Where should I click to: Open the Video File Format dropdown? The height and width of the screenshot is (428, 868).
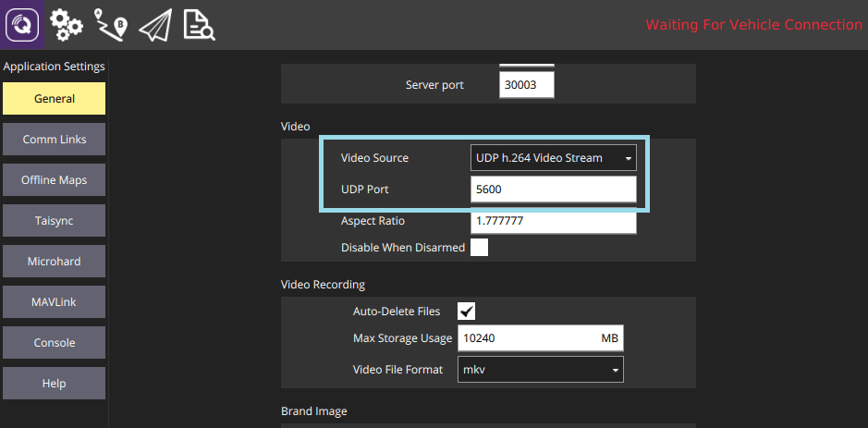pos(540,370)
